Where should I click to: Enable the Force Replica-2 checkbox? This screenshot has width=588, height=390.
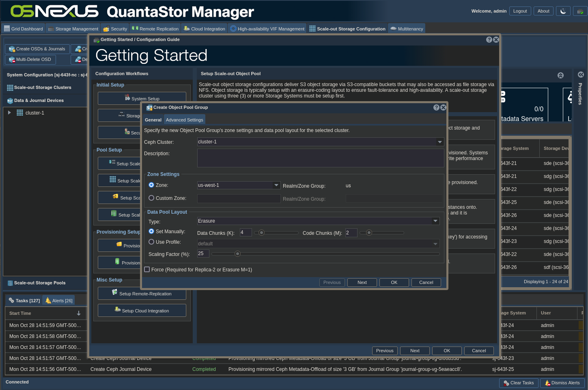(x=147, y=270)
